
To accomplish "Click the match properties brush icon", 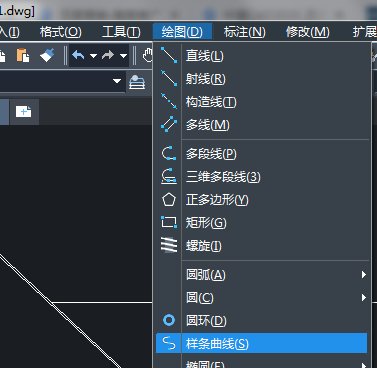I will (47, 55).
